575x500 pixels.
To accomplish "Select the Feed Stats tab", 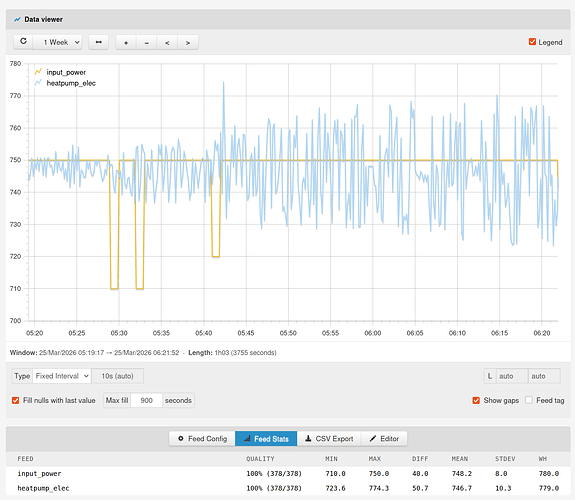I will [x=266, y=439].
